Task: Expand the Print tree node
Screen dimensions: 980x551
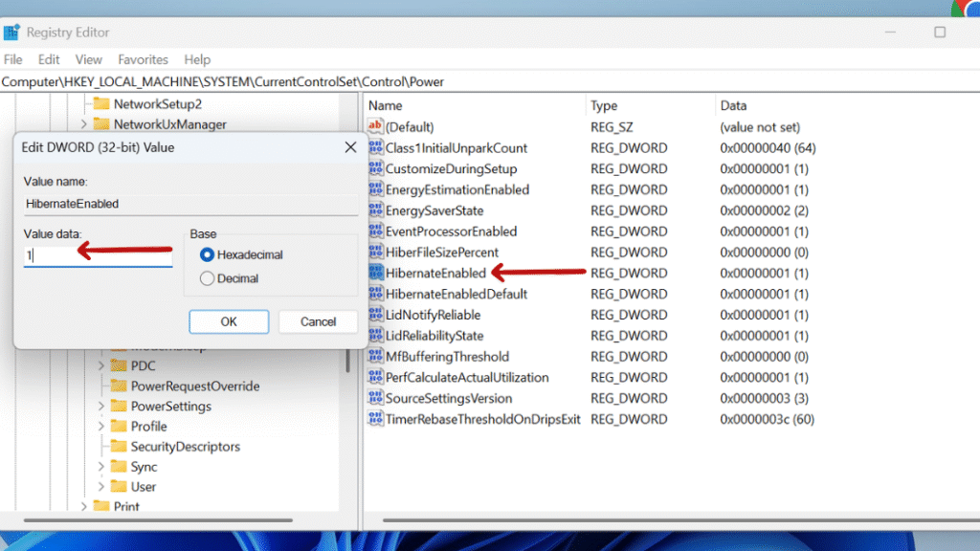Action: [84, 507]
